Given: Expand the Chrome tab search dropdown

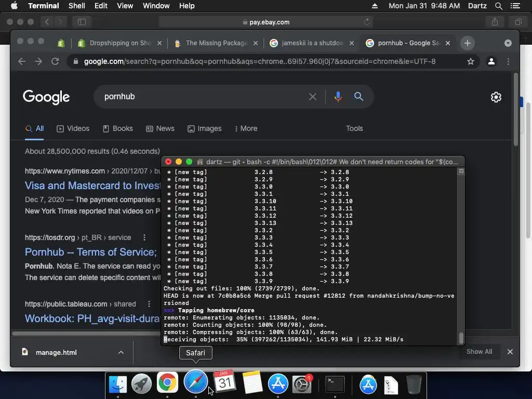Looking at the screenshot, I should pyautogui.click(x=508, y=43).
